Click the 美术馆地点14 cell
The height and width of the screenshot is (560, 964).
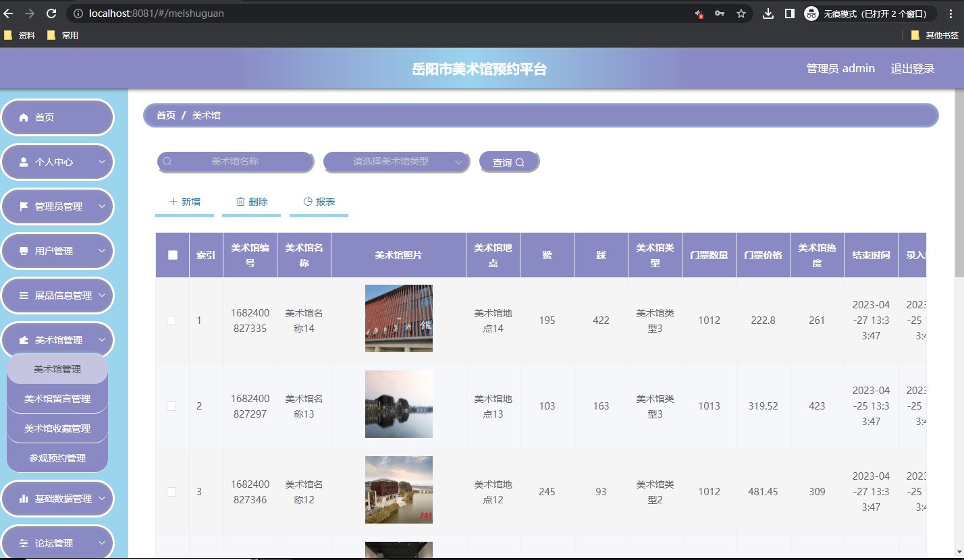coord(493,320)
